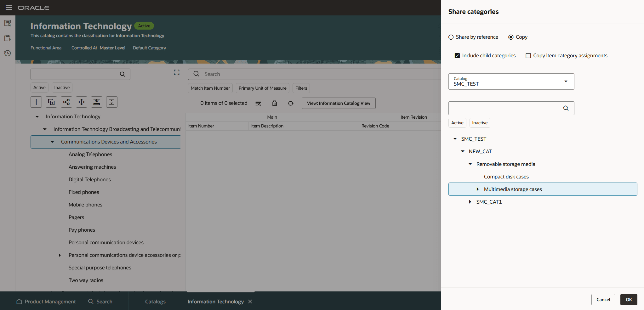Click the Product Management home icon

[x=19, y=302]
